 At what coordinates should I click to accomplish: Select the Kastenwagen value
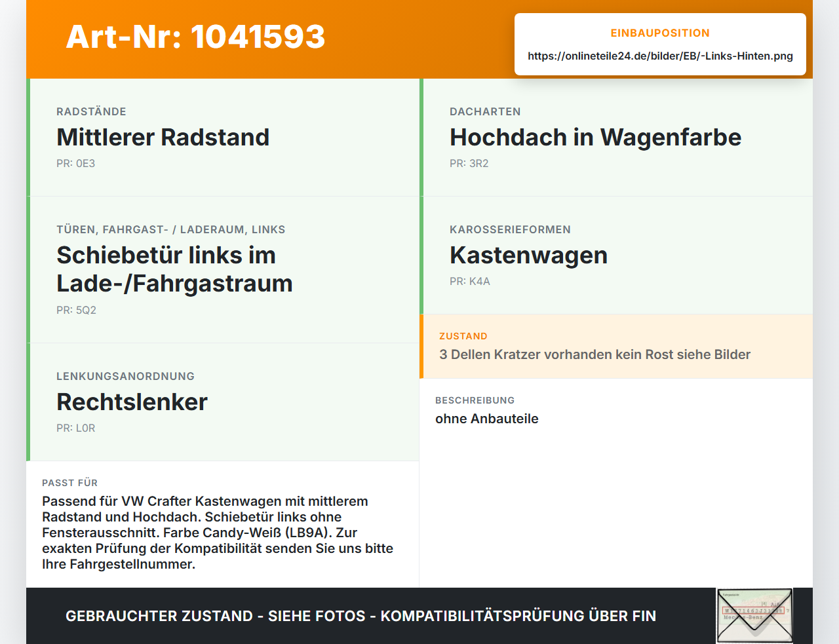[528, 256]
